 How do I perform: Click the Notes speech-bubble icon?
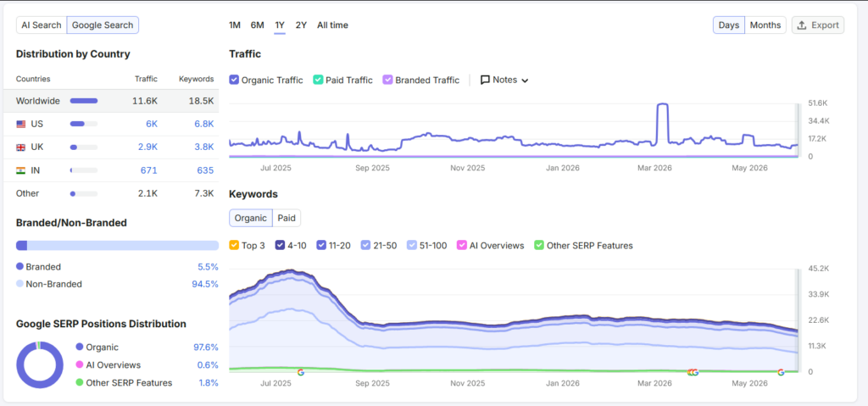pos(485,80)
